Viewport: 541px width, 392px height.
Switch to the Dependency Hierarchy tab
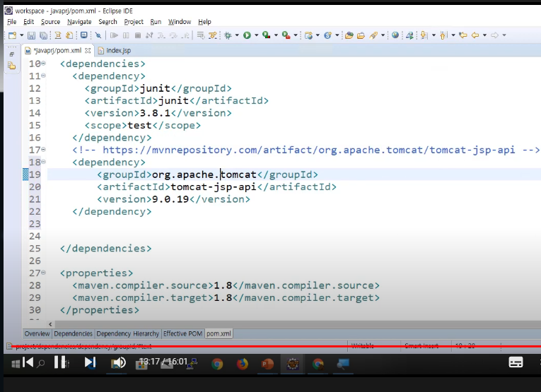click(x=128, y=334)
